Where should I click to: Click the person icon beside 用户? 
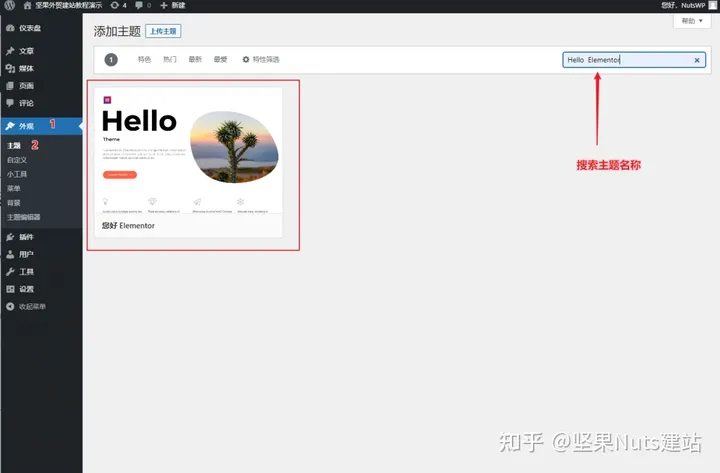10,254
